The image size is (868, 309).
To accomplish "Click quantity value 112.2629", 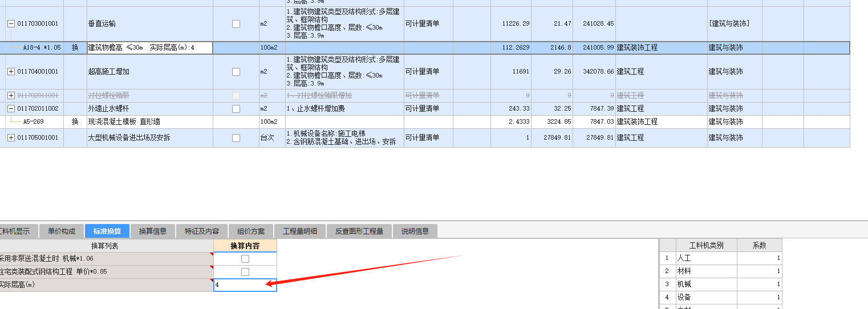I will pos(514,48).
